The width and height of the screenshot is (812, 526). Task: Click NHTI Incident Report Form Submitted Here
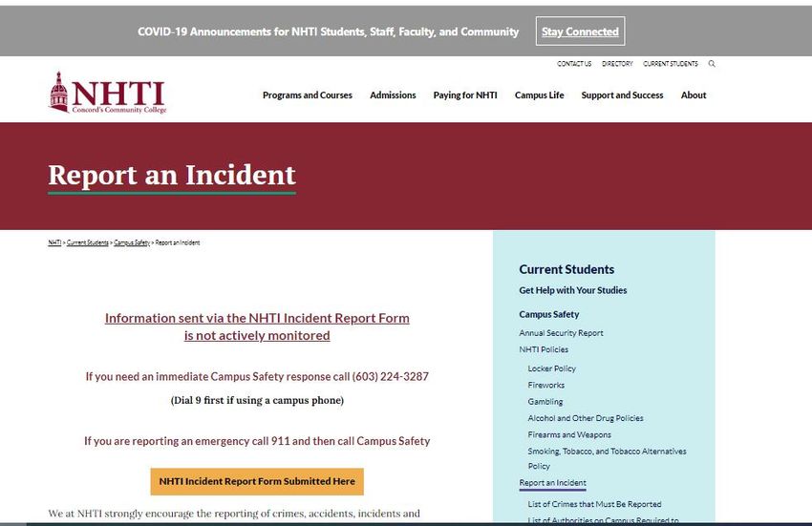[x=257, y=481]
